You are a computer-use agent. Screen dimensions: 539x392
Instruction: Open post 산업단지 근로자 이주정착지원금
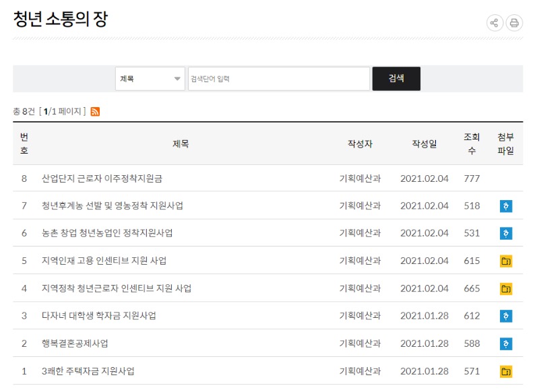coord(102,178)
